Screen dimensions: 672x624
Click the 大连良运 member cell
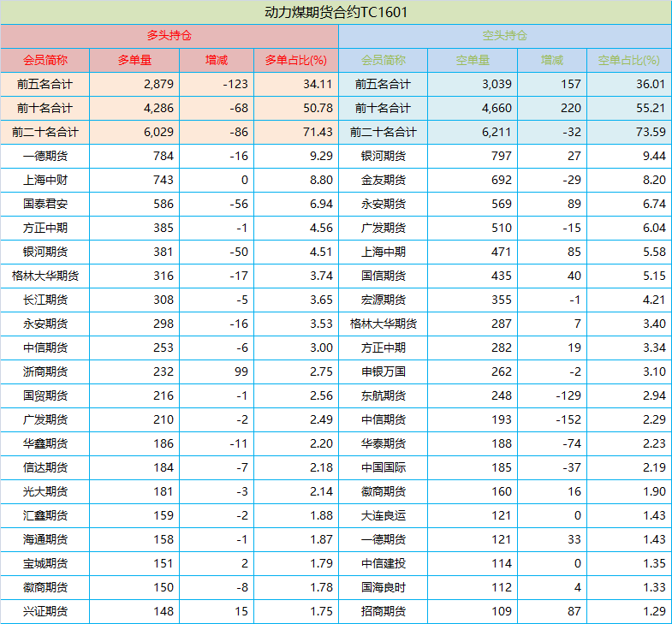coord(384,516)
